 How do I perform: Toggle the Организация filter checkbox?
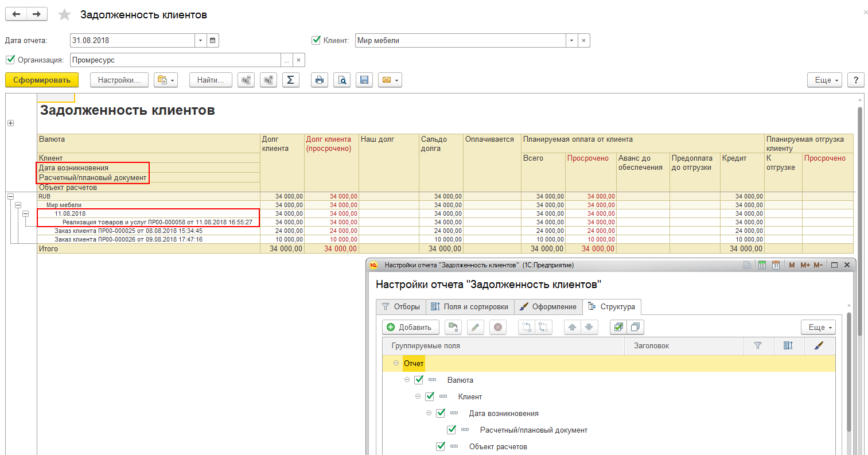(x=10, y=60)
